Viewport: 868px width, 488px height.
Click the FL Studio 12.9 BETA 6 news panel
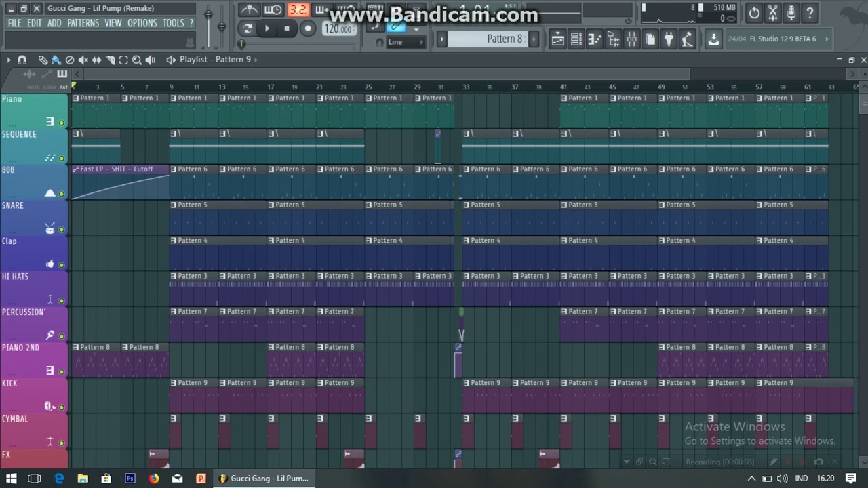[x=779, y=39]
